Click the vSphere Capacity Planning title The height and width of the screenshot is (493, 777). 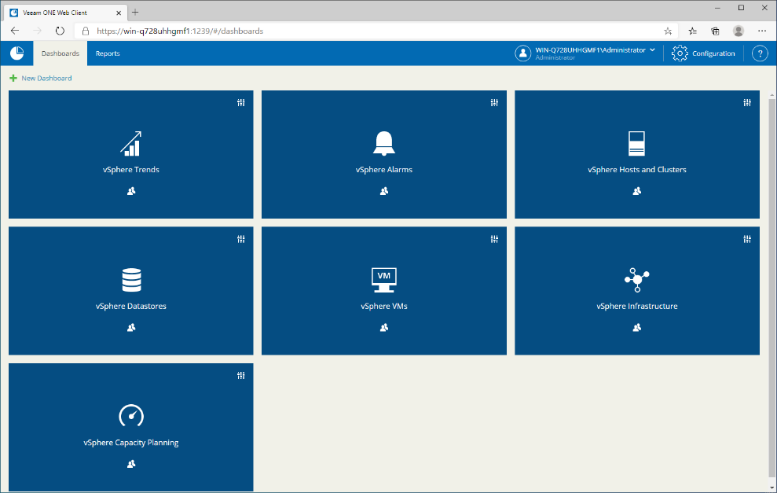pos(131,442)
